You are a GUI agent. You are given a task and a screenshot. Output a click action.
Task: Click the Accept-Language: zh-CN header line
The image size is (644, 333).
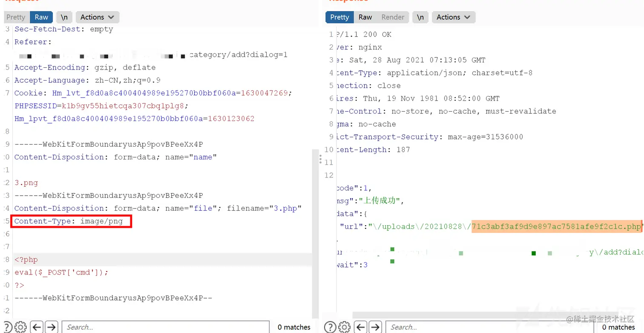point(87,80)
